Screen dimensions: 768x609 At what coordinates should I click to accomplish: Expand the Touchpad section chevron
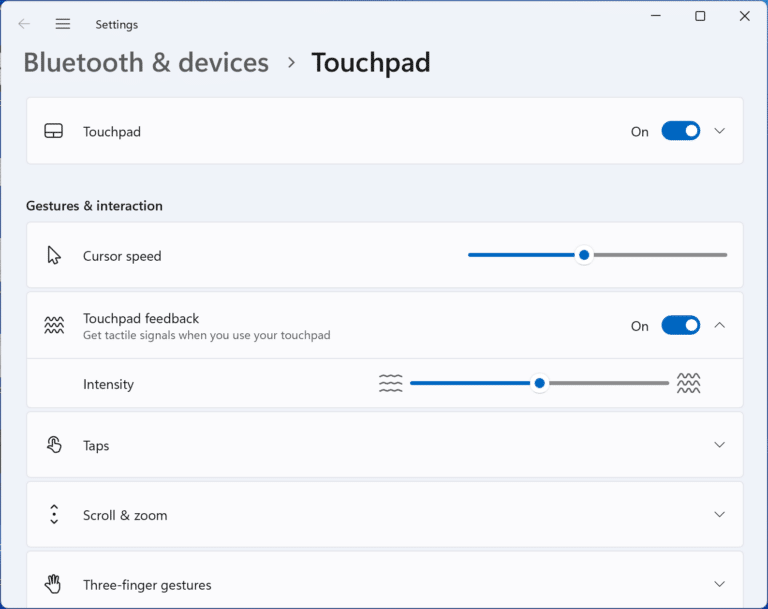click(720, 131)
